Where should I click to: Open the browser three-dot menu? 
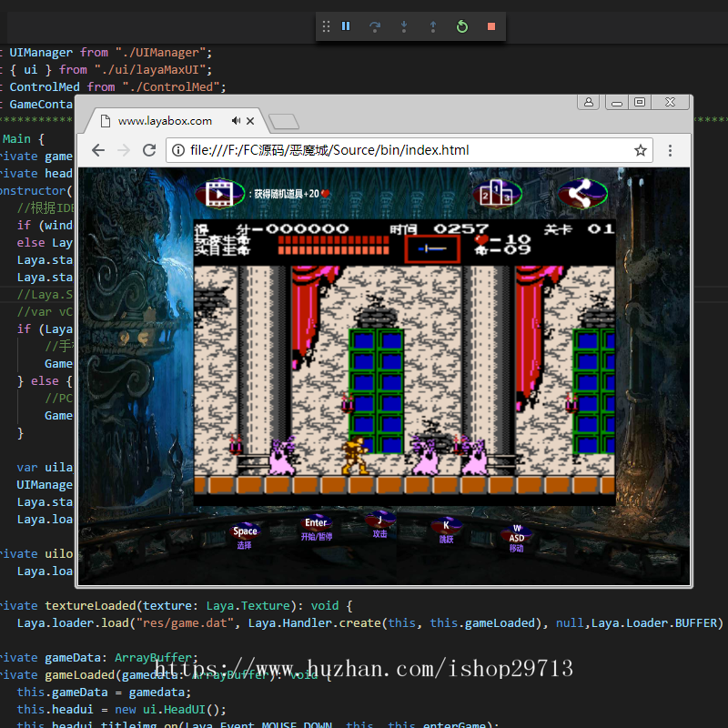pos(670,150)
